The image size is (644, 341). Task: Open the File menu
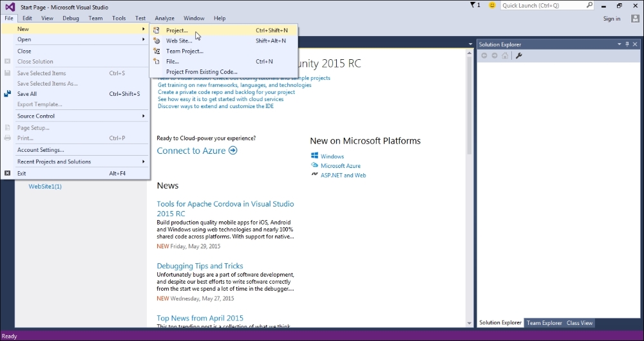point(8,18)
